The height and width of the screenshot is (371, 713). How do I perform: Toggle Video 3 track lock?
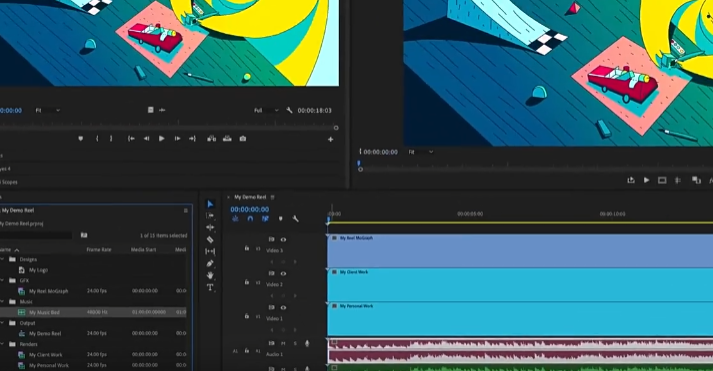246,248
